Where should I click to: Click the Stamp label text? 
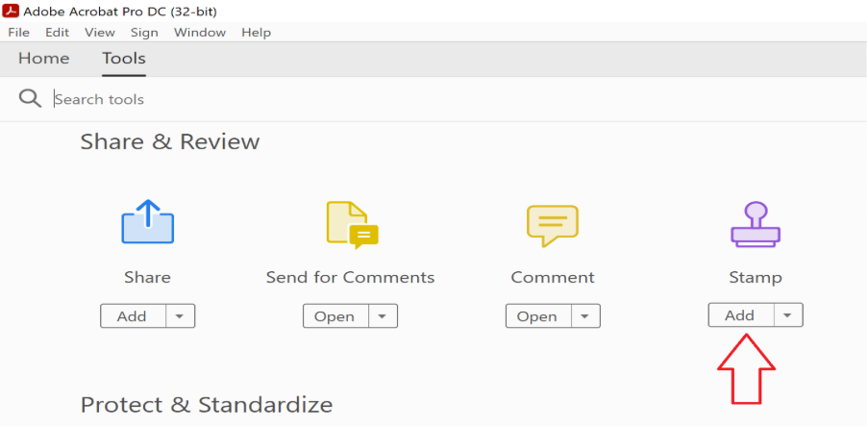pos(756,277)
